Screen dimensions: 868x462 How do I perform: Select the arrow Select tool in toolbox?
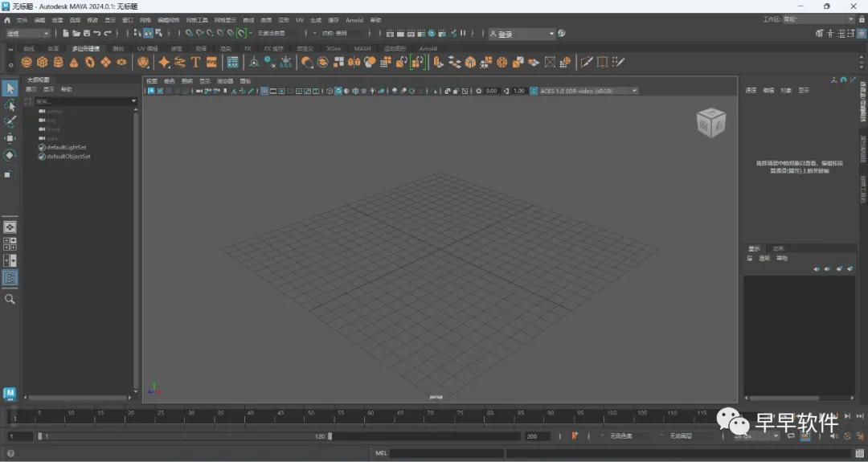coord(10,88)
